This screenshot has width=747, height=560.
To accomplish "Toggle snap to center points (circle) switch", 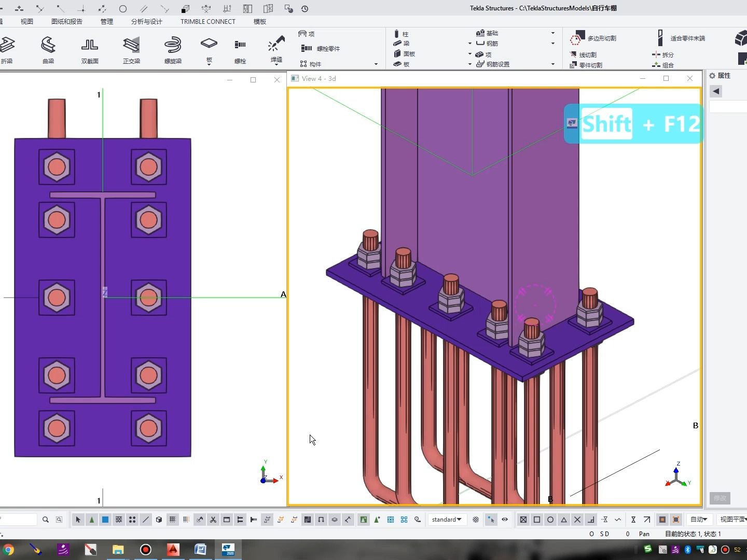I will point(550,520).
